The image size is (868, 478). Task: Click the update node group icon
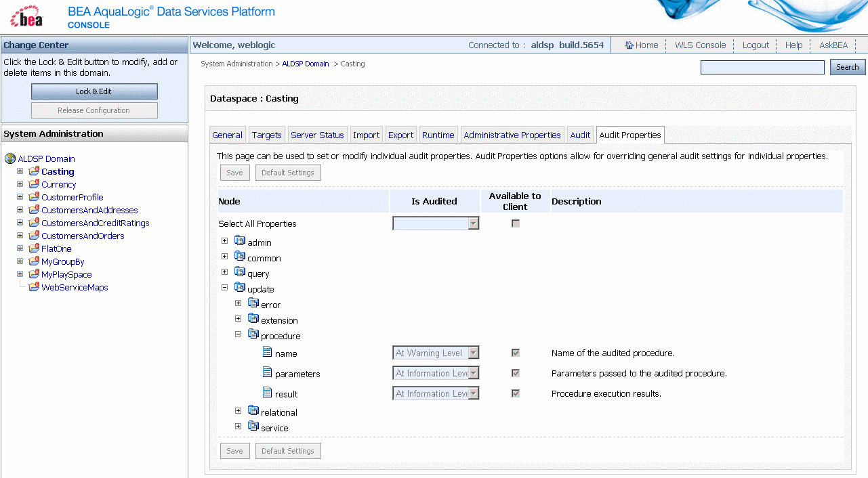[240, 288]
